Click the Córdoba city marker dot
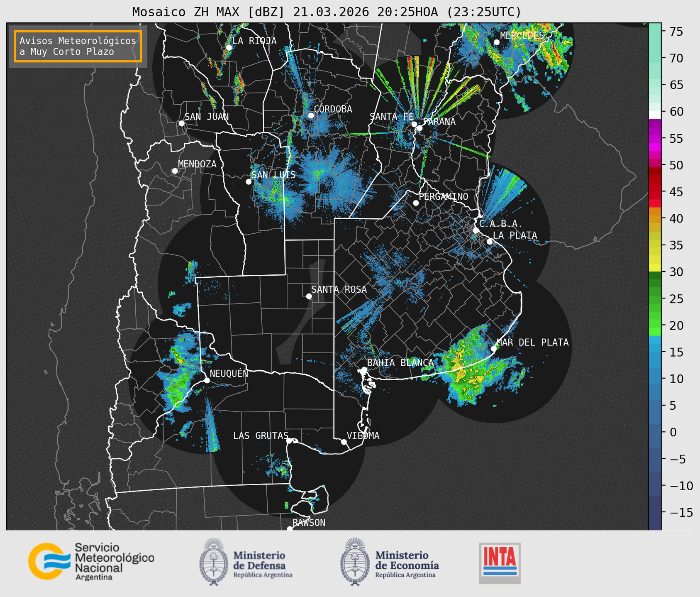Image resolution: width=700 pixels, height=597 pixels. click(x=311, y=115)
